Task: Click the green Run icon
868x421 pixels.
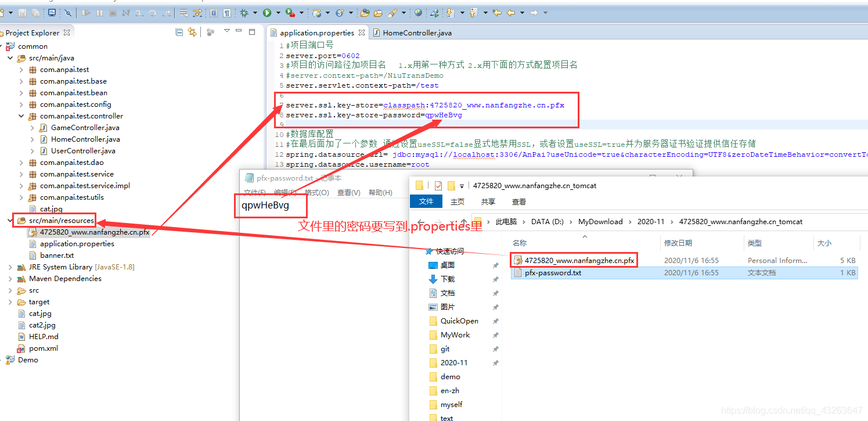Action: click(x=267, y=13)
